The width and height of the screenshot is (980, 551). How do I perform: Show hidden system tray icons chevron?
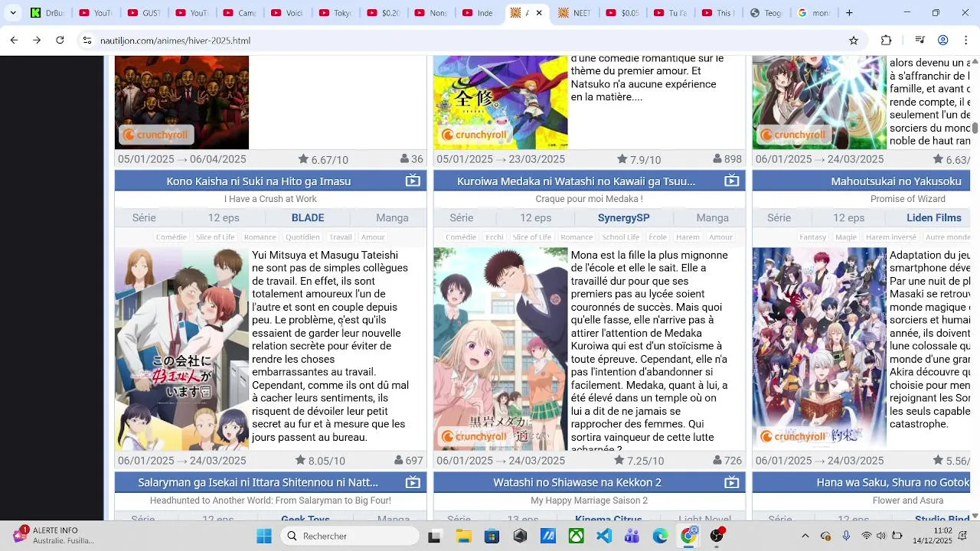(x=805, y=536)
